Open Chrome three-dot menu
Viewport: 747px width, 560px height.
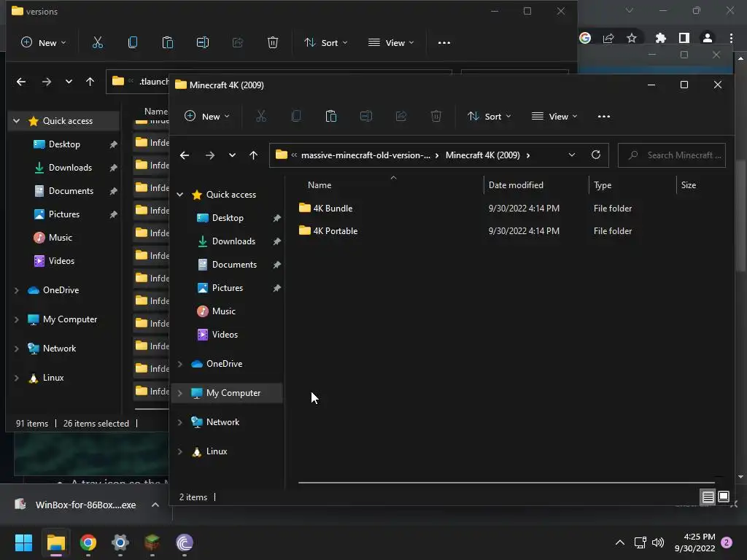click(x=731, y=38)
